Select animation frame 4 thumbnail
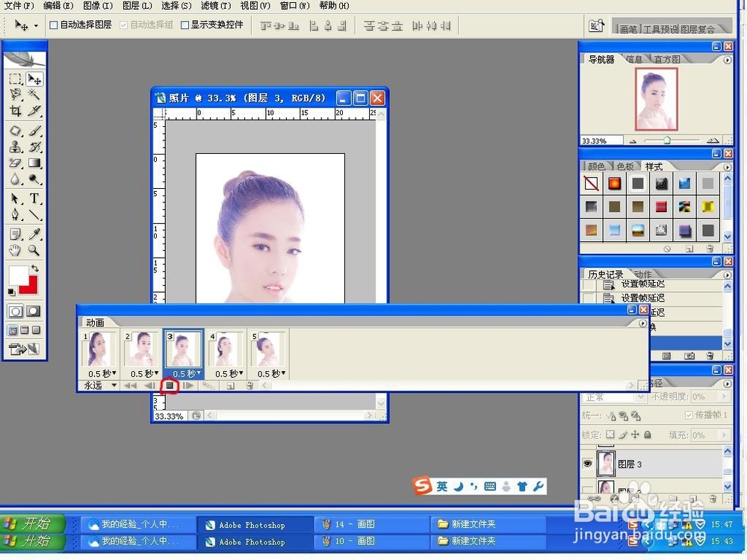The image size is (747, 560). click(x=224, y=349)
